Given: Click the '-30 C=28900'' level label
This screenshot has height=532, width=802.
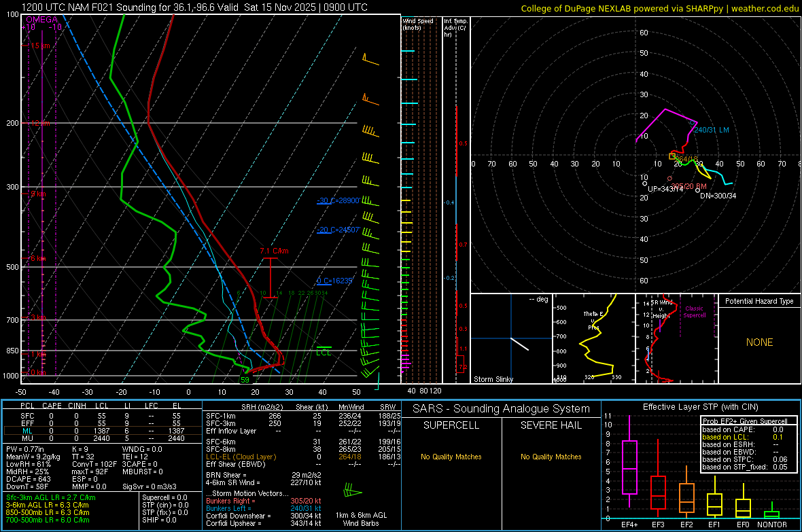Looking at the screenshot, I should pyautogui.click(x=338, y=200).
